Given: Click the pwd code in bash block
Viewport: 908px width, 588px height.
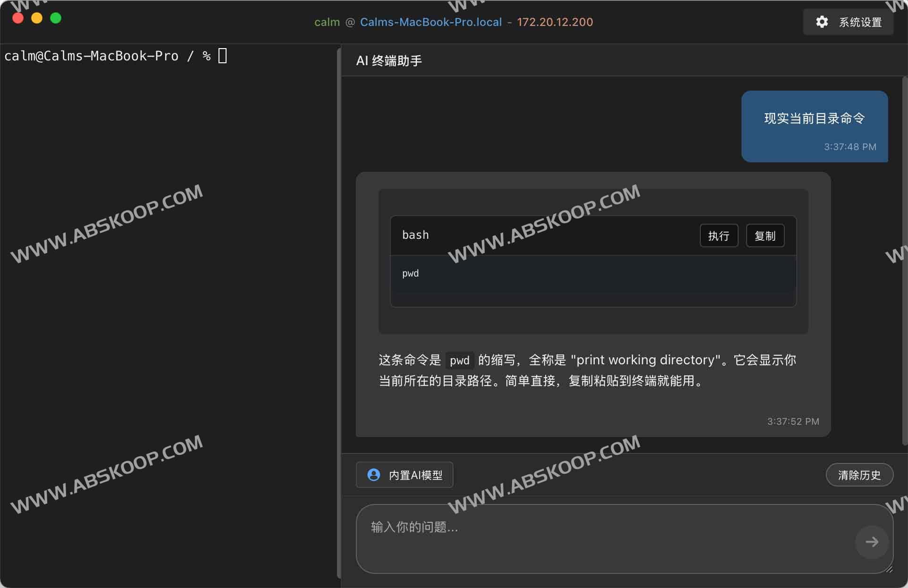Looking at the screenshot, I should pos(410,273).
